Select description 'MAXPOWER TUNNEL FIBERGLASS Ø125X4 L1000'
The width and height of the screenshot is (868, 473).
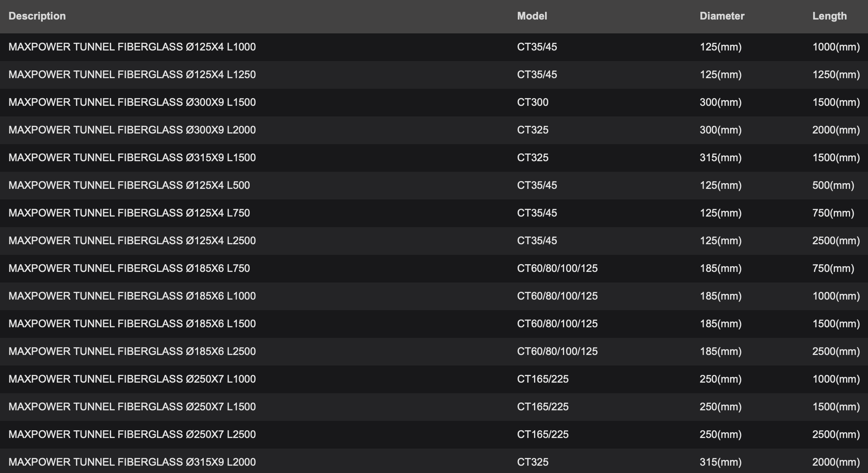click(132, 47)
